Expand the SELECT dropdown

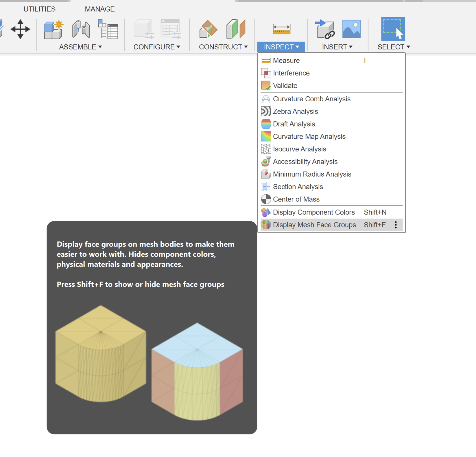tap(408, 47)
